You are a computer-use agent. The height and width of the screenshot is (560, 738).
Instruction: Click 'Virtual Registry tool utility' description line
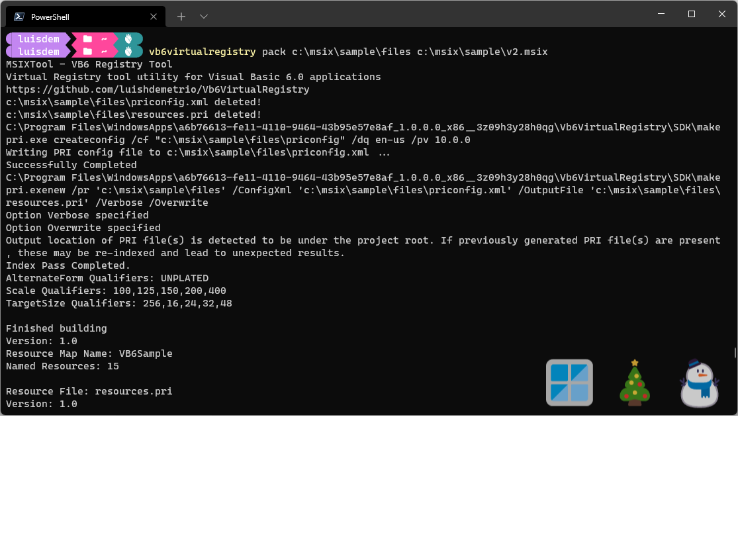pyautogui.click(x=193, y=77)
